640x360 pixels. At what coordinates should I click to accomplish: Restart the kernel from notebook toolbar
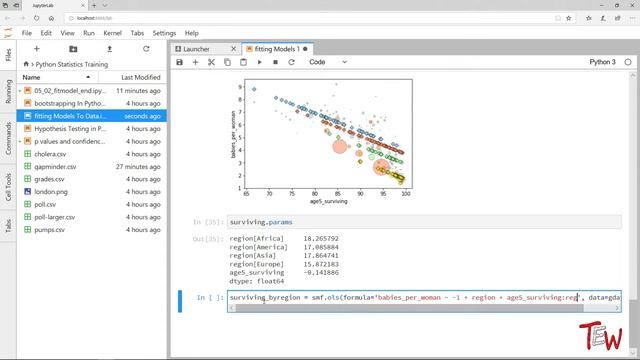point(291,62)
